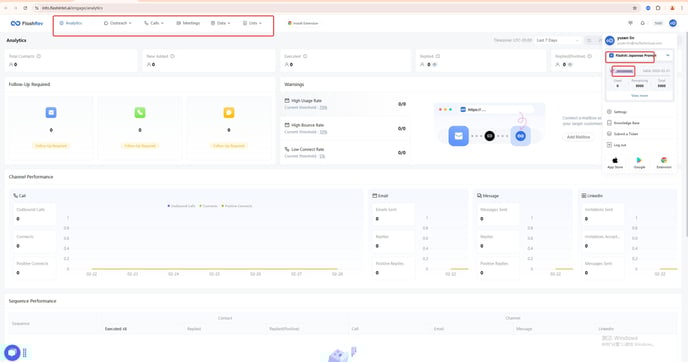
Task: Open the Last 7 Days date range dropdown
Action: (557, 40)
